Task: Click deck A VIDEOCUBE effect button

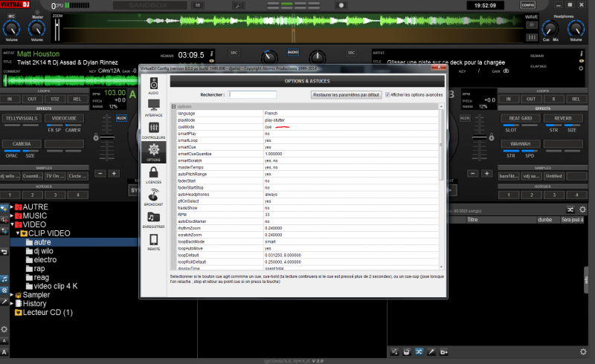Action: (x=64, y=118)
